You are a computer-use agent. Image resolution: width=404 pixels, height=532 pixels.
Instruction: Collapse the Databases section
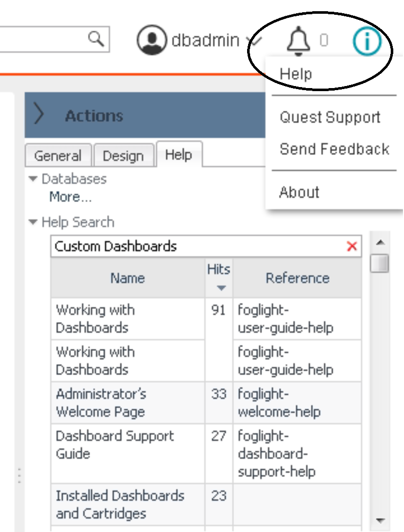pos(34,179)
